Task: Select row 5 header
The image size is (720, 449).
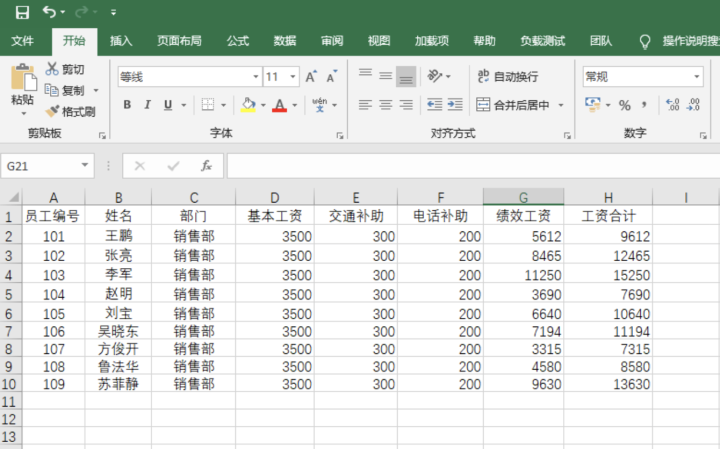Action: (x=9, y=294)
